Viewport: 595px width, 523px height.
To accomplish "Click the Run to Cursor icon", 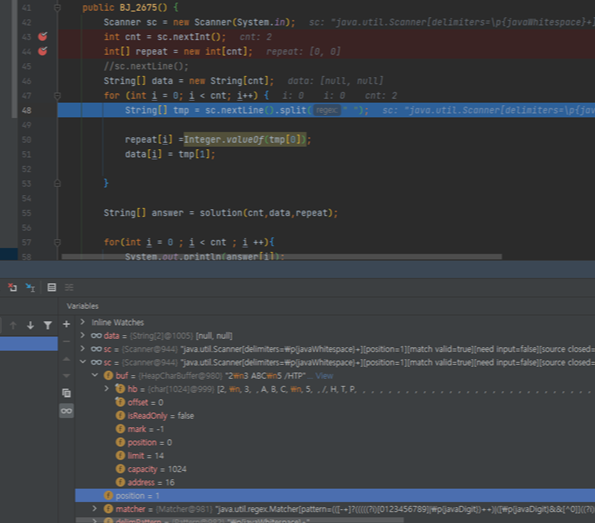I will point(30,287).
